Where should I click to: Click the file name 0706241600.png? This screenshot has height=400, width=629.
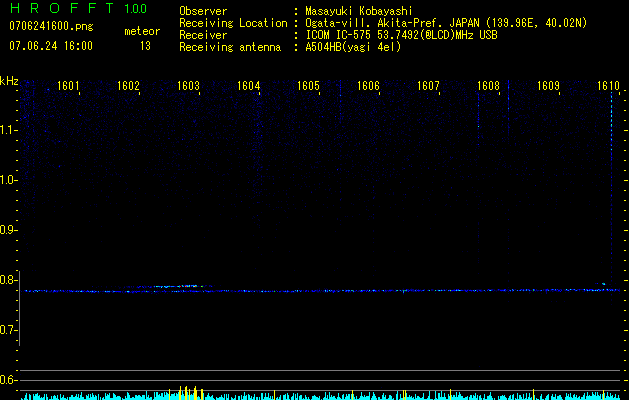(51, 26)
